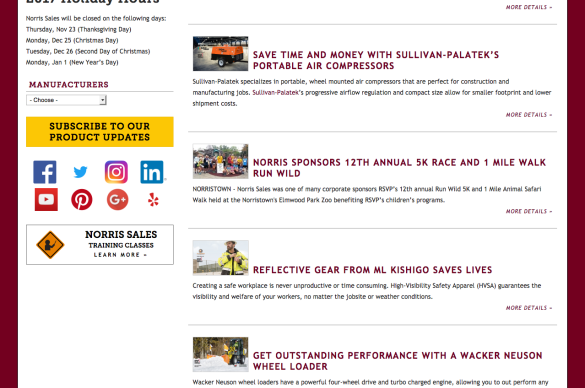585x388 pixels.
Task: Select Thursday, Nov 23 Thanksgiving Day text
Action: pyautogui.click(x=78, y=29)
